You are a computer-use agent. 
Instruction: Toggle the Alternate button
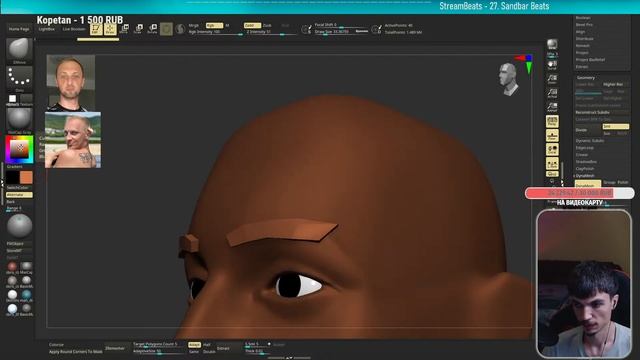(x=19, y=195)
